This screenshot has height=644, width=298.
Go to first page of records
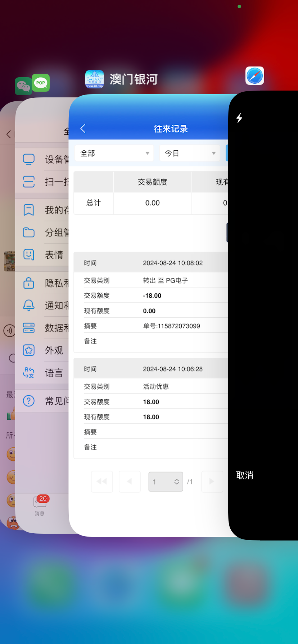[102, 482]
